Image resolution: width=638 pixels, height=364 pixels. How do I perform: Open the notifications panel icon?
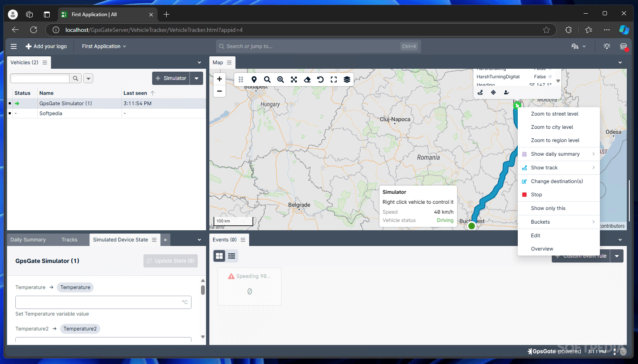623,46
